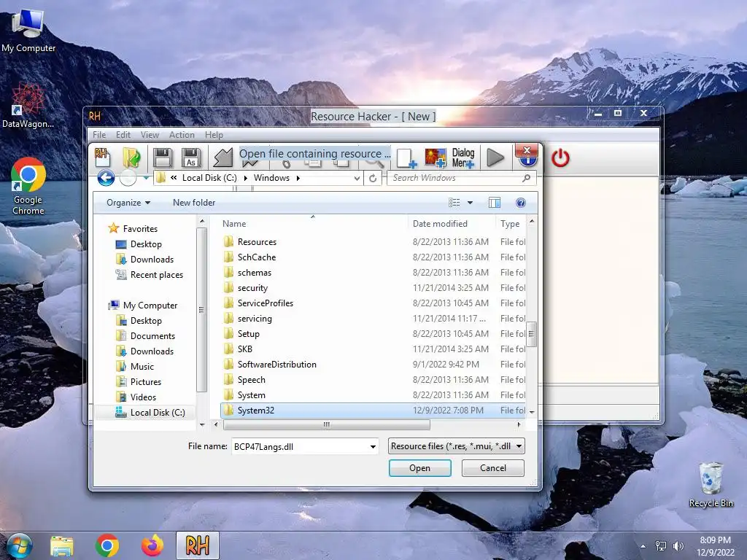This screenshot has height=560, width=747.
Task: Click the file list vertical scrollbar thumb
Action: pos(532,334)
